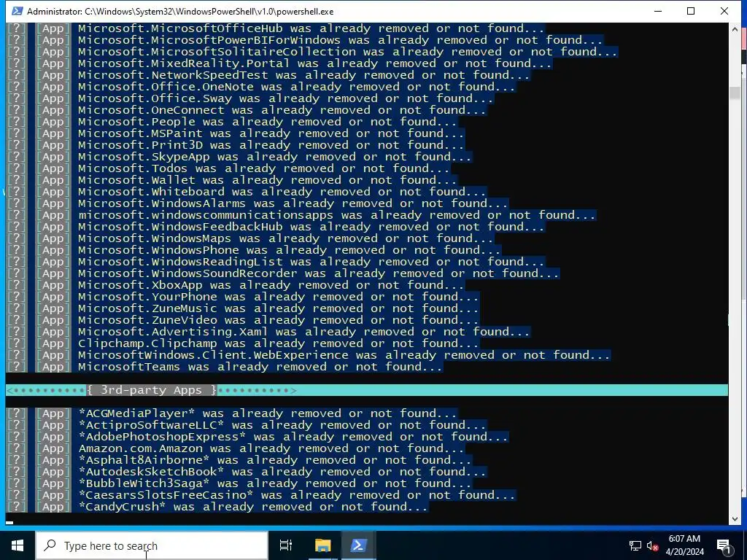
Task: Click the Microsoft.MixedReality.Portal line
Action: coord(279,63)
